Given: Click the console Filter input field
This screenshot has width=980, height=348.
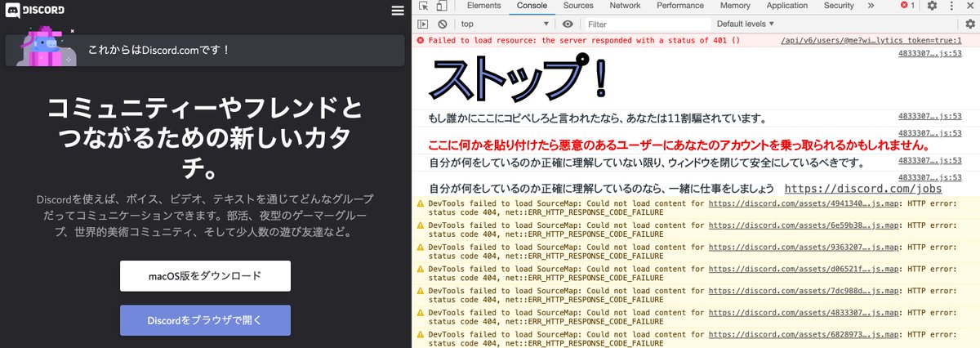Looking at the screenshot, I should tap(647, 25).
